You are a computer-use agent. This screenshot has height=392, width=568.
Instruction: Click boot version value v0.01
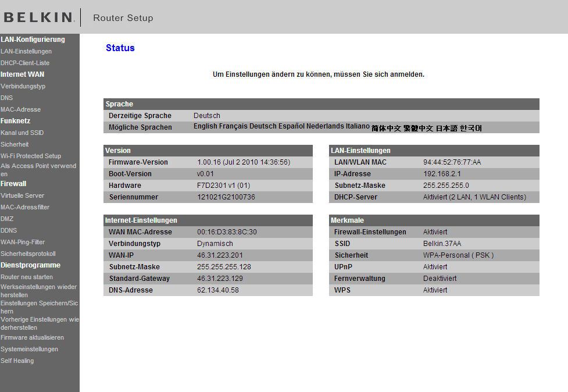(x=205, y=174)
